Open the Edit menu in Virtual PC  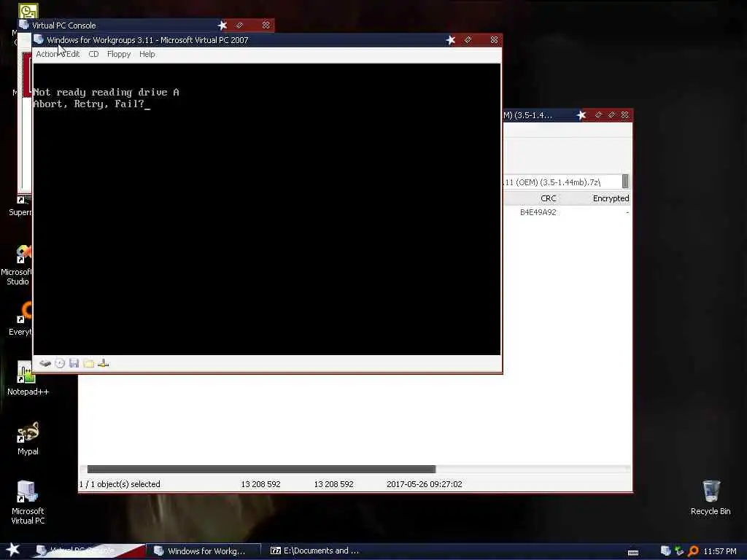(72, 54)
